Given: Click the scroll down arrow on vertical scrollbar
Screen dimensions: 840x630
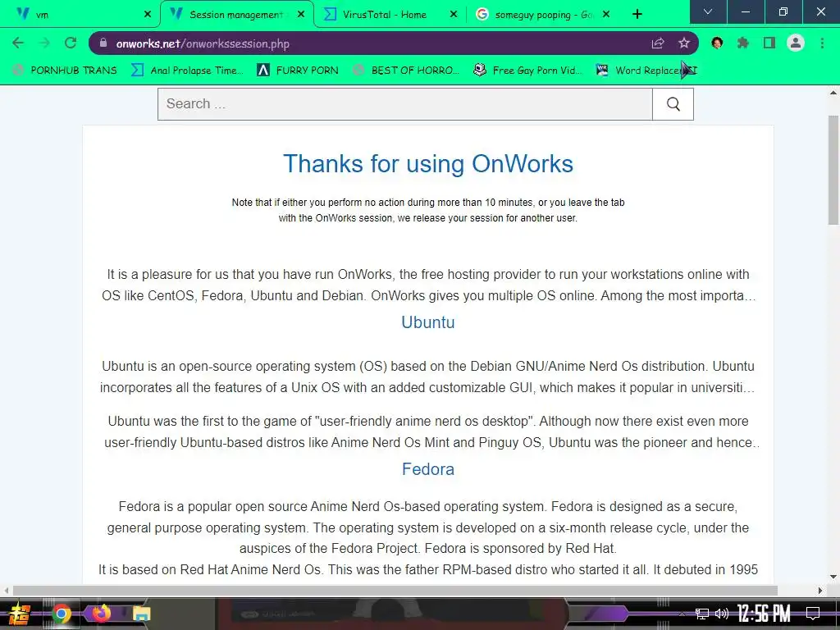Looking at the screenshot, I should point(833,577).
